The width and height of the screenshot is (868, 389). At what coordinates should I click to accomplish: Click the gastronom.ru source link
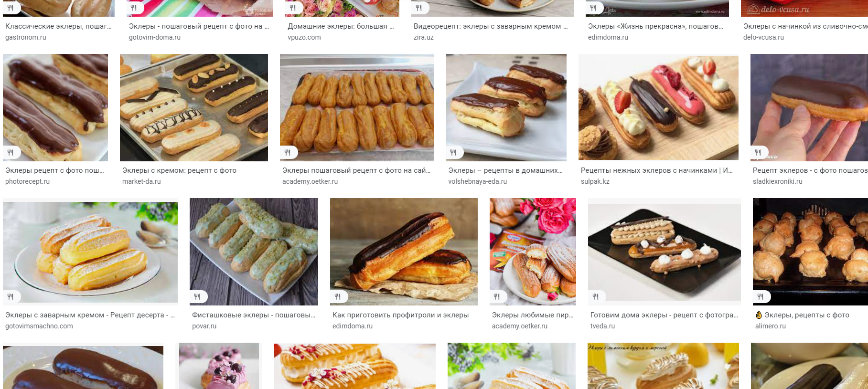[26, 37]
